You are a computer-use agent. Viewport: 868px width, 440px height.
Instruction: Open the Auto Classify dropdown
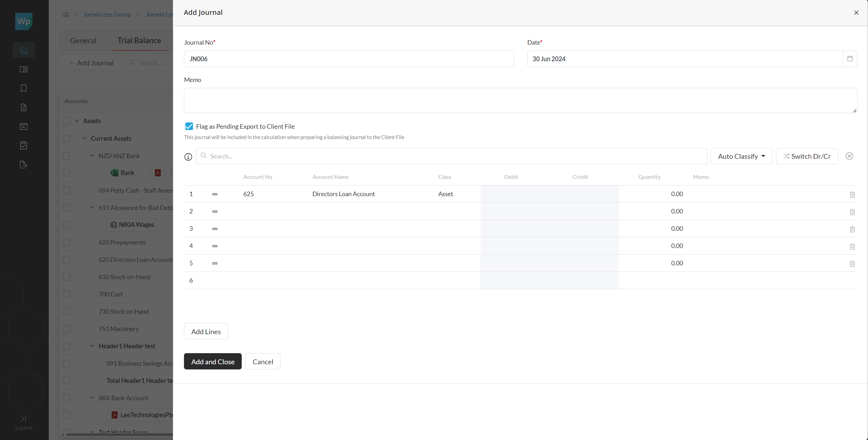[741, 156]
